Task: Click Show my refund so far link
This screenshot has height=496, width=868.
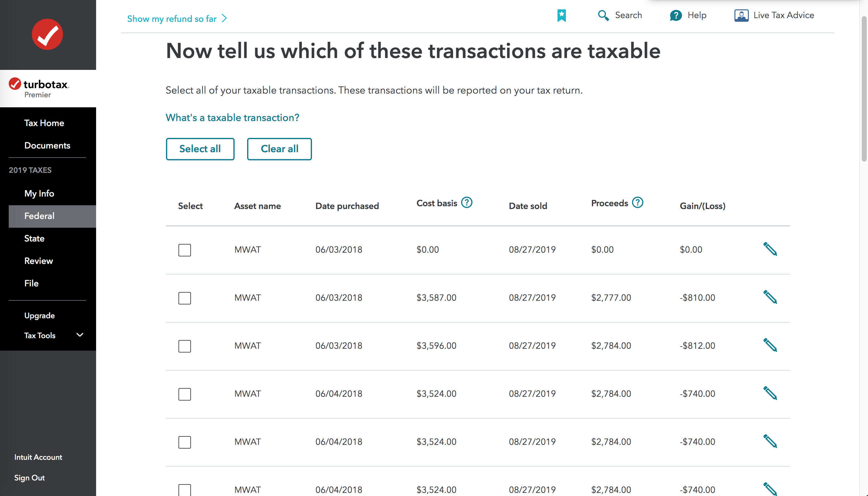Action: (178, 18)
